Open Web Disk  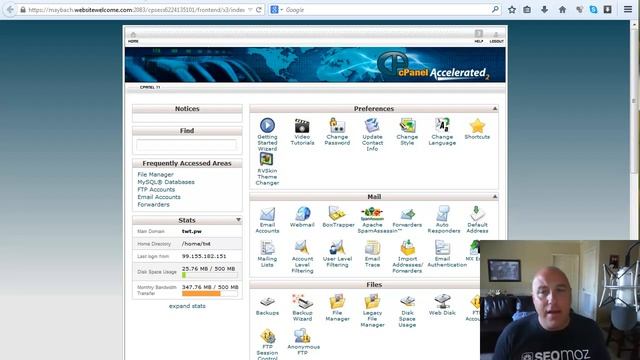pos(442,302)
